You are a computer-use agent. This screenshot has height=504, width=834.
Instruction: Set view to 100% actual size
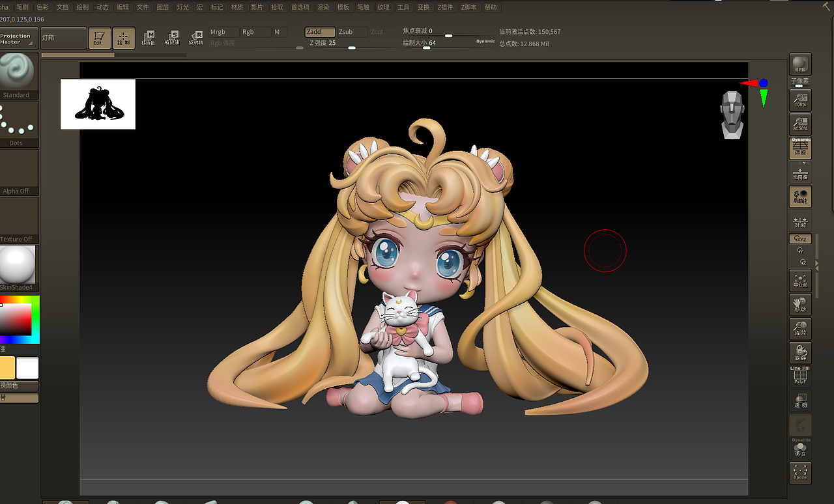(800, 100)
